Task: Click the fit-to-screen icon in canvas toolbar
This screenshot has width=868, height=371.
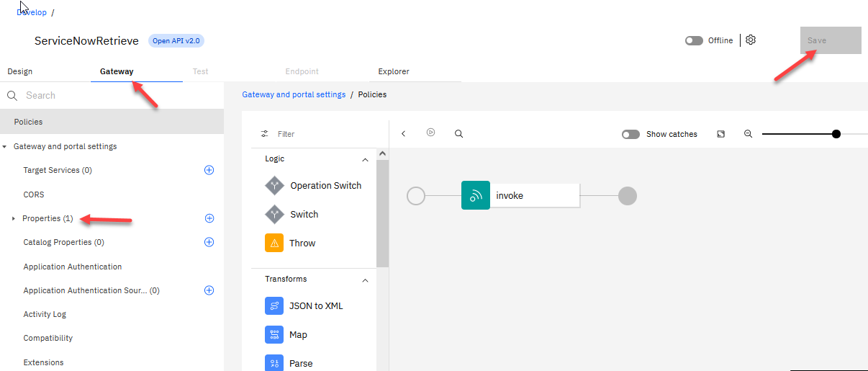Action: click(x=720, y=134)
